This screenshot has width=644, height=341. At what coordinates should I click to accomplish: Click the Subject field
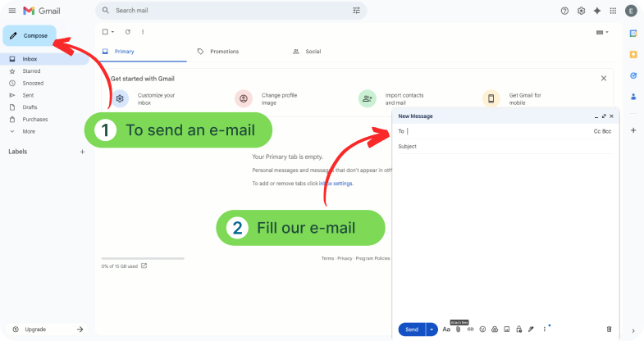tap(505, 147)
